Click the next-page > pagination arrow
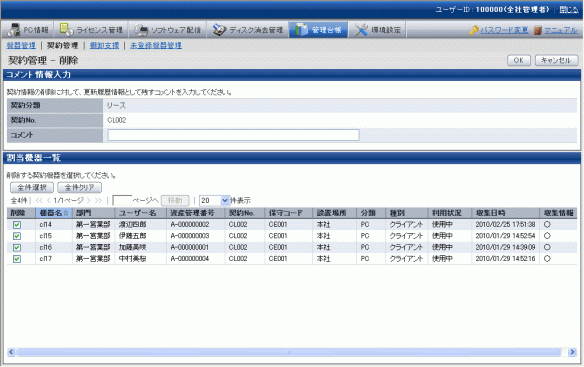This screenshot has height=367, width=584. point(89,200)
